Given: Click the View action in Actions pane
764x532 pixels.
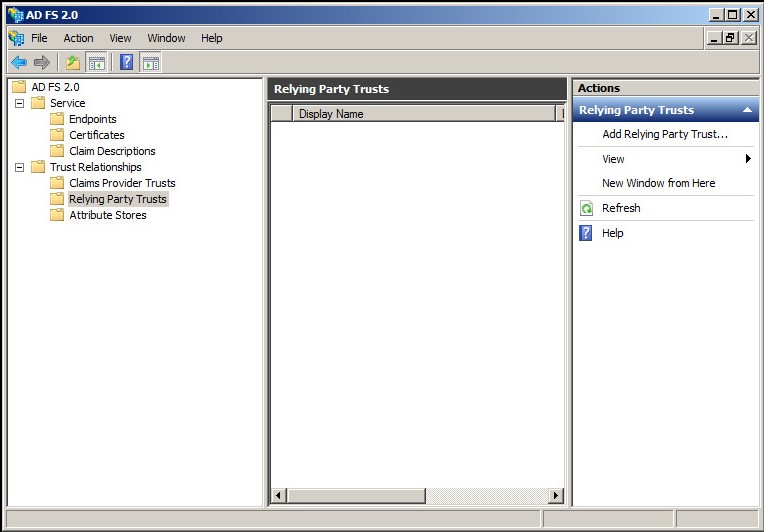Looking at the screenshot, I should pos(613,159).
